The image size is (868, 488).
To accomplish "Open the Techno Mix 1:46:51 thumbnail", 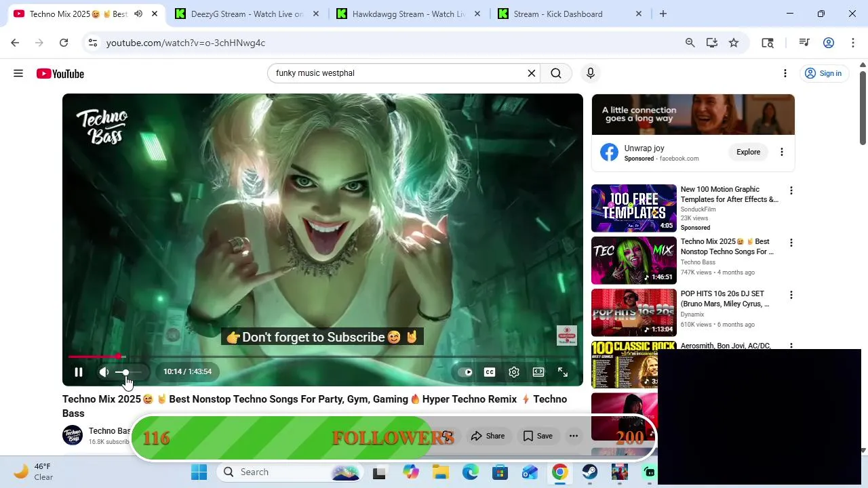I will [634, 260].
